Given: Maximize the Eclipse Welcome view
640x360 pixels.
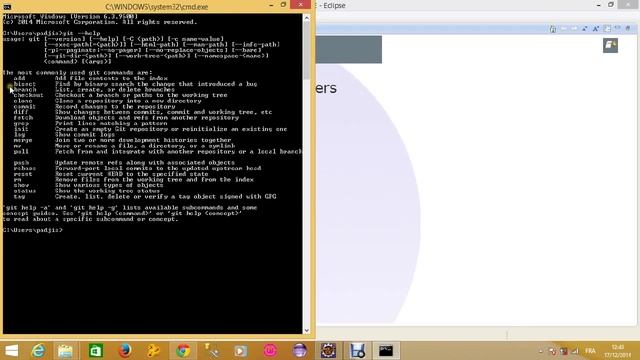Looking at the screenshot, I should coord(628,28).
